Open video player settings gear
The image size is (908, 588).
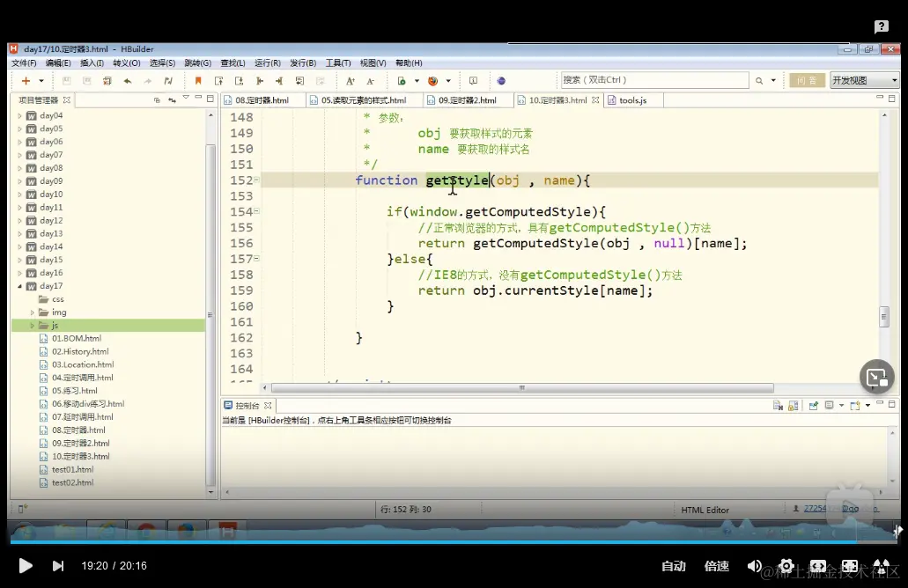point(786,565)
